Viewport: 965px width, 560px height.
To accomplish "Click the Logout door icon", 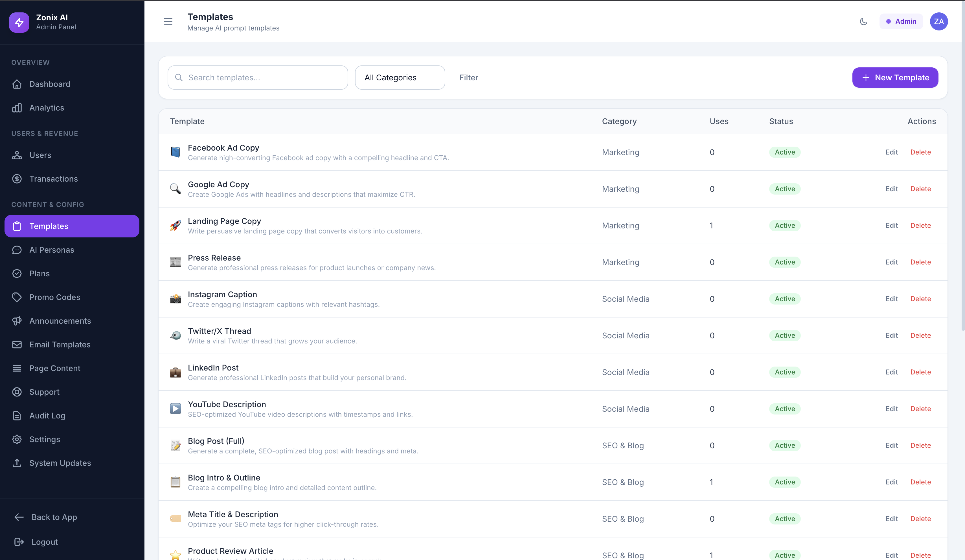I will (19, 542).
